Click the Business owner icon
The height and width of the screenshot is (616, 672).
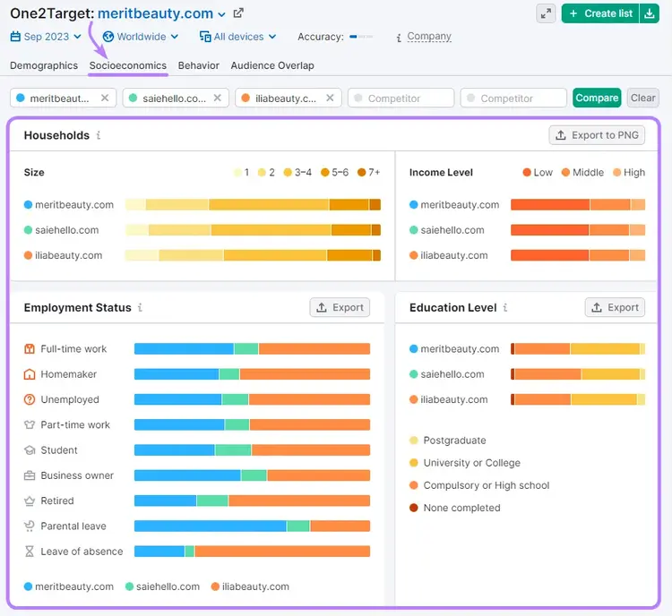30,475
